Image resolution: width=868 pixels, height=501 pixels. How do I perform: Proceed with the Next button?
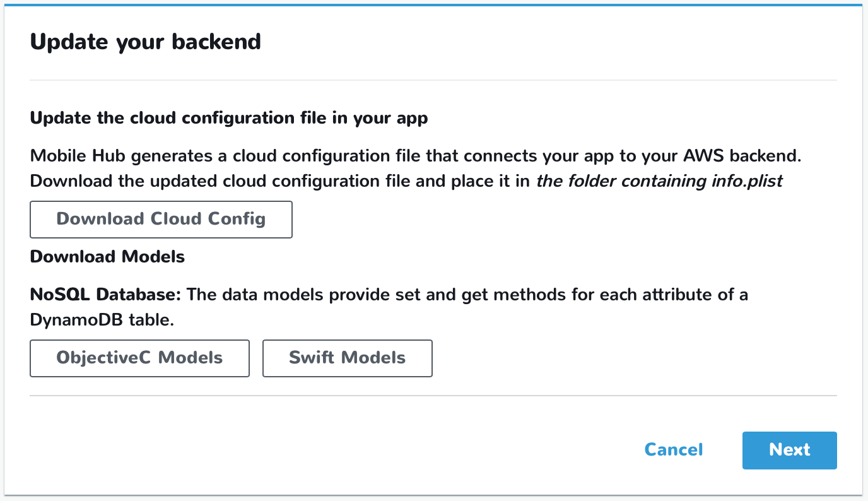[x=789, y=450]
